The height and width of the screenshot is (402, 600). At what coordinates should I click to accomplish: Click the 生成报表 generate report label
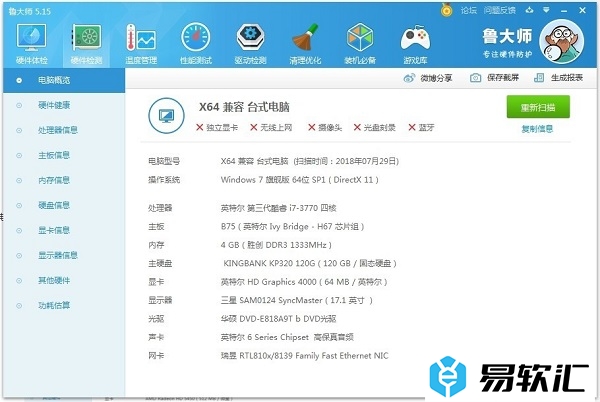(x=567, y=78)
